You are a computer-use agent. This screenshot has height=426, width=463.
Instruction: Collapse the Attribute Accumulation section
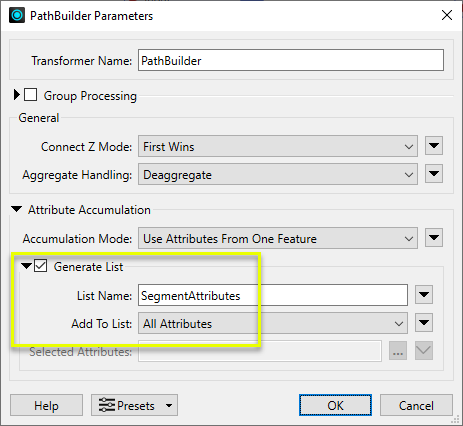pos(16,209)
